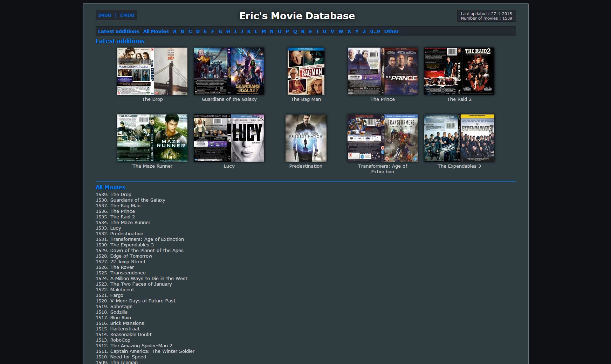This screenshot has width=611, height=364.
Task: Click The Raid 2 cover thumbnail
Action: click(459, 71)
